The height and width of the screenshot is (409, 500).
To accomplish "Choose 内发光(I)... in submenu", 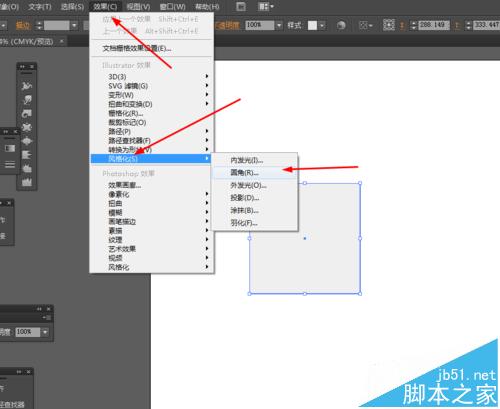I will pyautogui.click(x=246, y=160).
